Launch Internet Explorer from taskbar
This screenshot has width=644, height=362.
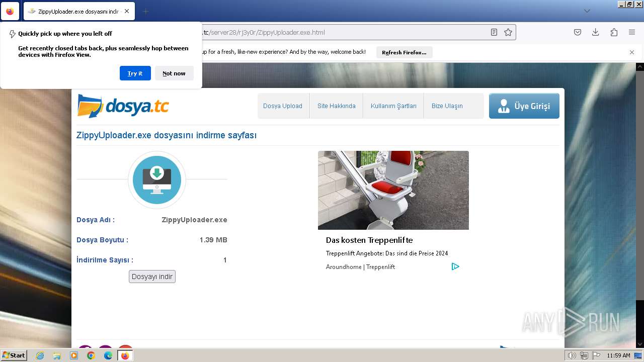click(x=40, y=355)
